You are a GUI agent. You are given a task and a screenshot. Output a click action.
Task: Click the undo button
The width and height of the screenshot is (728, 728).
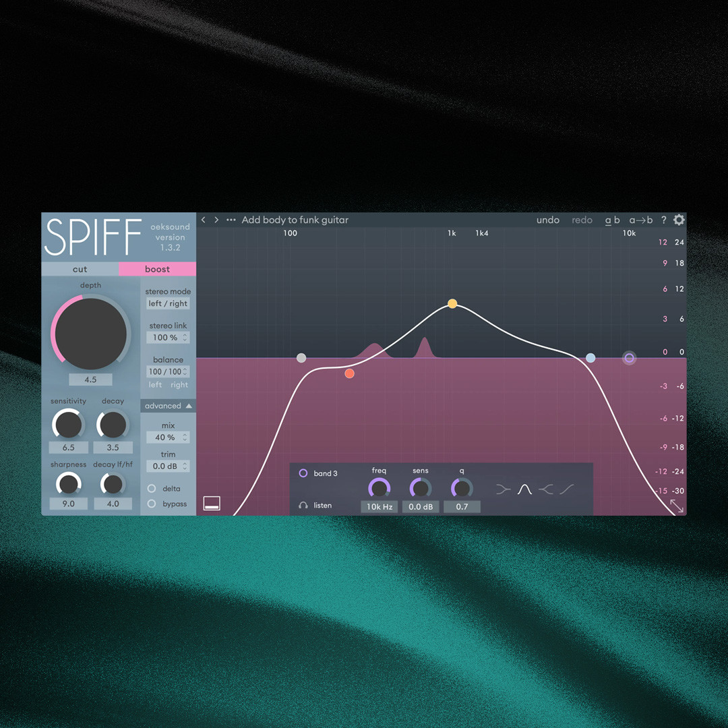coord(548,220)
